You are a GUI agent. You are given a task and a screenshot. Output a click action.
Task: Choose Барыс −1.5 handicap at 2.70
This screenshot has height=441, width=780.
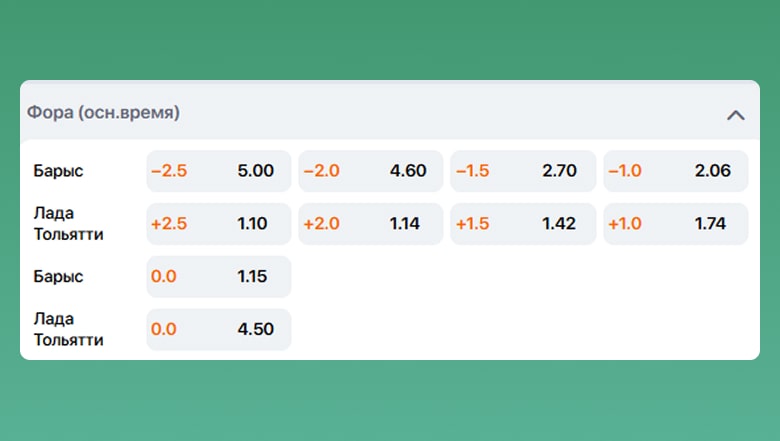pyautogui.click(x=523, y=171)
